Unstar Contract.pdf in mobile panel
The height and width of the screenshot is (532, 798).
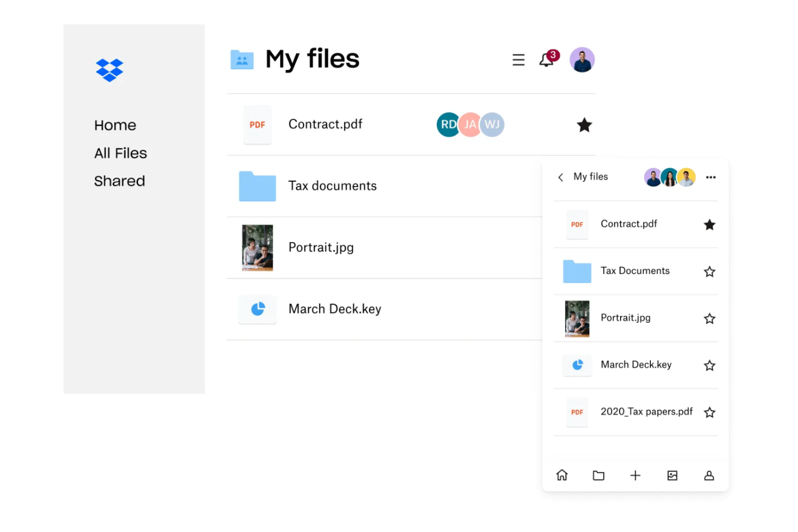point(710,224)
